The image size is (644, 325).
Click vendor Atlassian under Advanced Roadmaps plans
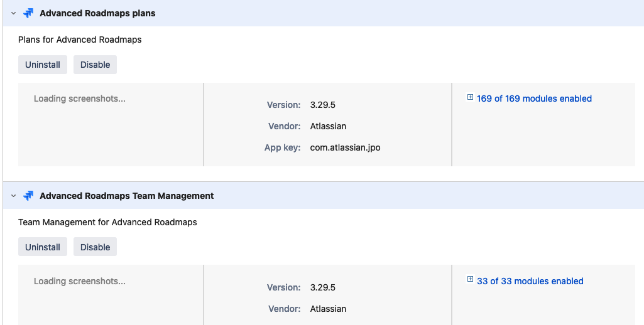click(x=328, y=126)
